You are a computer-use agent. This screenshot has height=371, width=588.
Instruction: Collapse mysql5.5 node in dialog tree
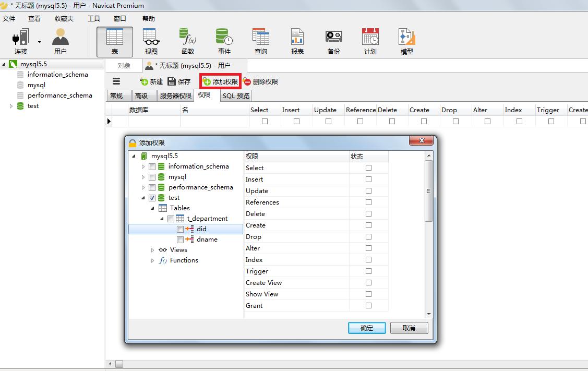point(134,156)
